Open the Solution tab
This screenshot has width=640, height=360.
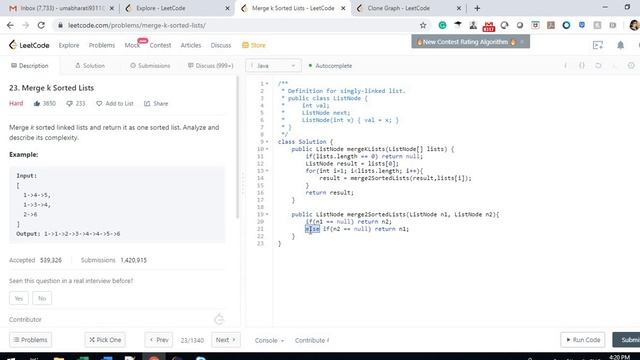point(90,66)
